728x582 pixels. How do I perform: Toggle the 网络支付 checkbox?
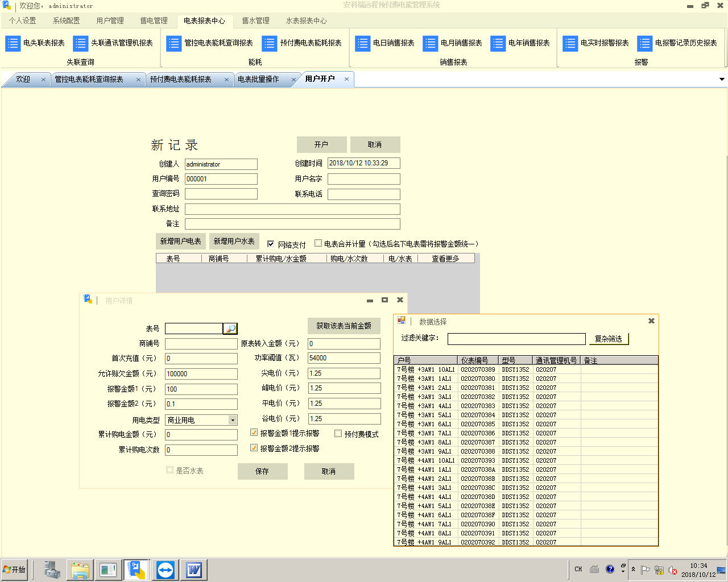pos(271,244)
